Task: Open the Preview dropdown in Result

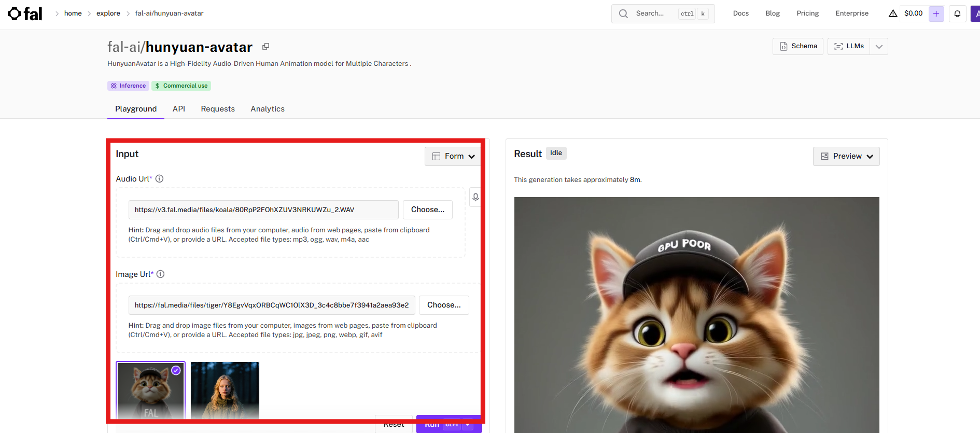Action: pyautogui.click(x=846, y=156)
